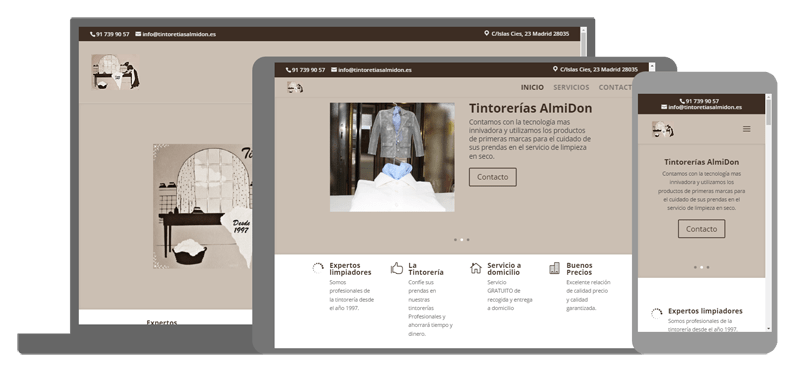Viewport: 800px width, 375px height.
Task: Click the info@tintoreriasalmidon.es link in desktop bar
Action: (x=179, y=34)
